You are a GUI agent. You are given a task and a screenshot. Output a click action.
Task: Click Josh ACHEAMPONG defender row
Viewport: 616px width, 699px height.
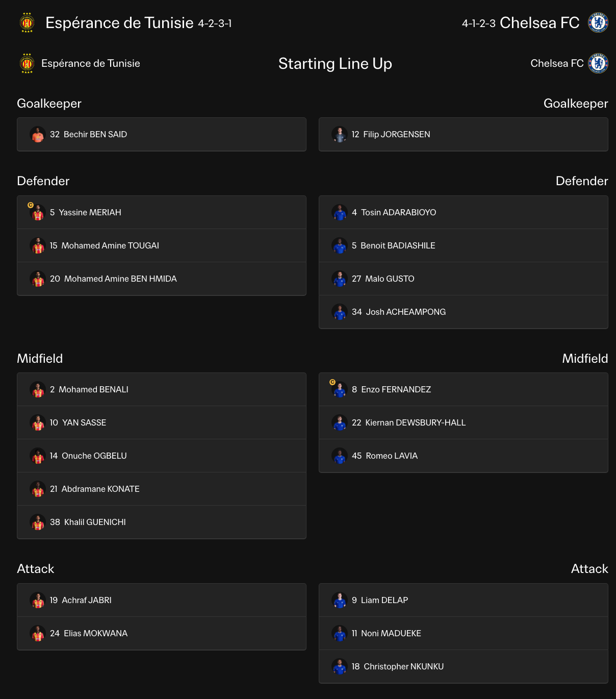pyautogui.click(x=464, y=312)
